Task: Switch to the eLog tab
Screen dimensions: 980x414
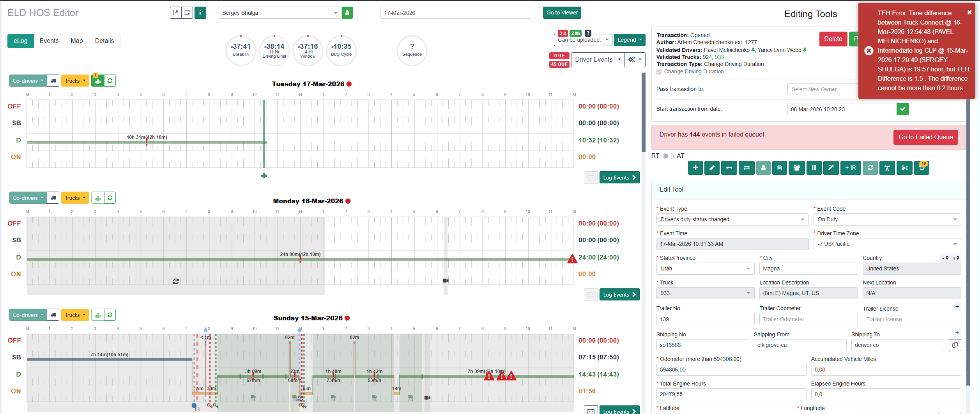Action: 21,41
